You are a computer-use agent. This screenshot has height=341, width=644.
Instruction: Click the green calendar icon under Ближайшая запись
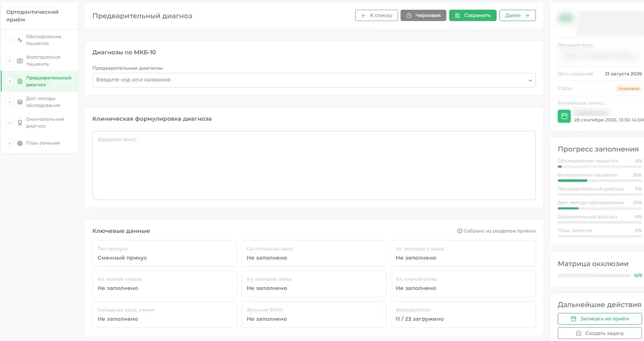564,116
